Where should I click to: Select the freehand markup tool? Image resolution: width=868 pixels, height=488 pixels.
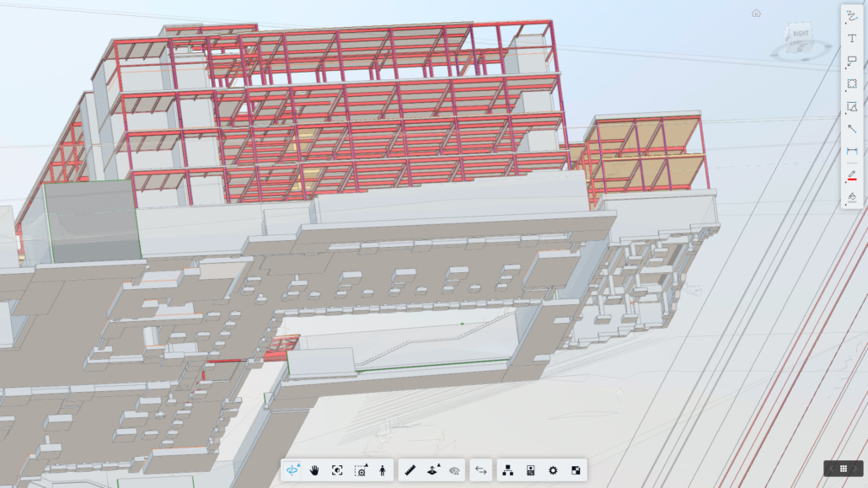coord(852,16)
